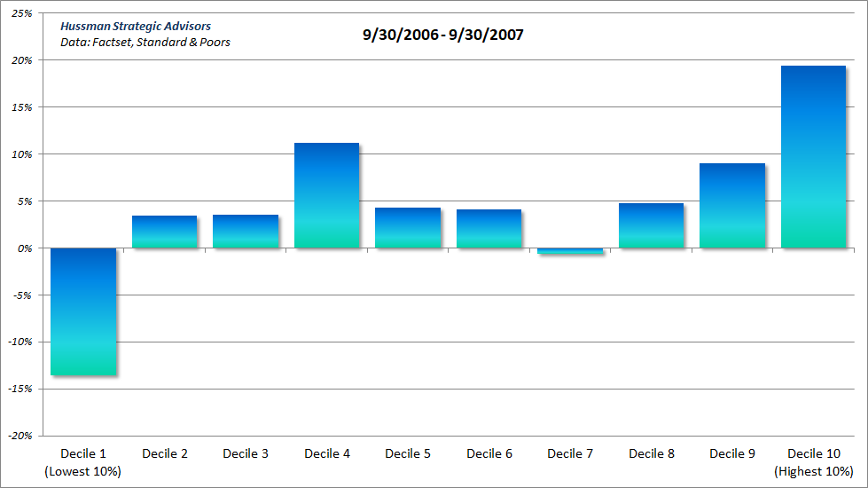Screen dimensions: 868x488
Task: Select the Decile 8 bar
Action: click(x=652, y=225)
